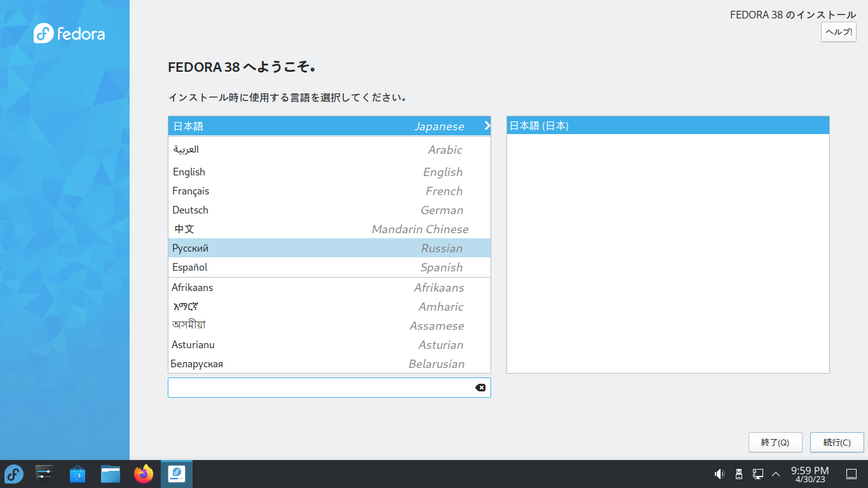This screenshot has width=868, height=488.
Task: Select Беларуская Belarusian language row
Action: tap(329, 364)
